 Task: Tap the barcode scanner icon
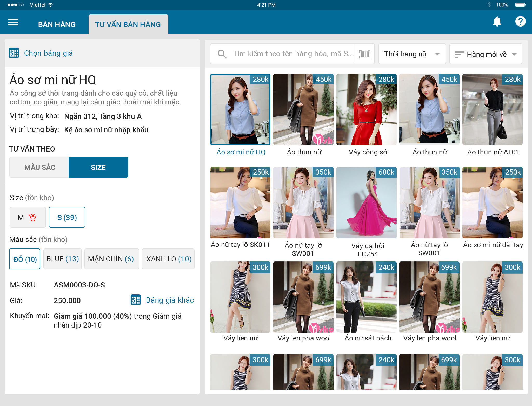[364, 54]
